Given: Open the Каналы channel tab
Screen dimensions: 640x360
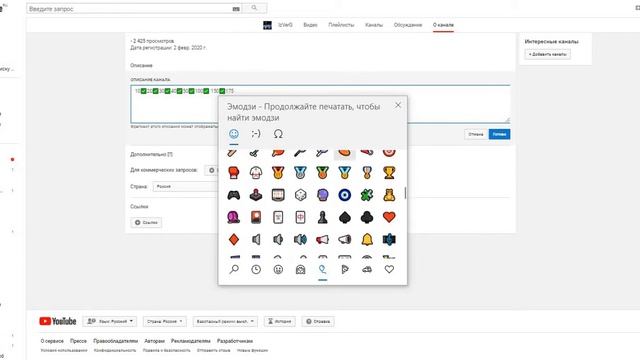Looking at the screenshot, I should tap(374, 25).
